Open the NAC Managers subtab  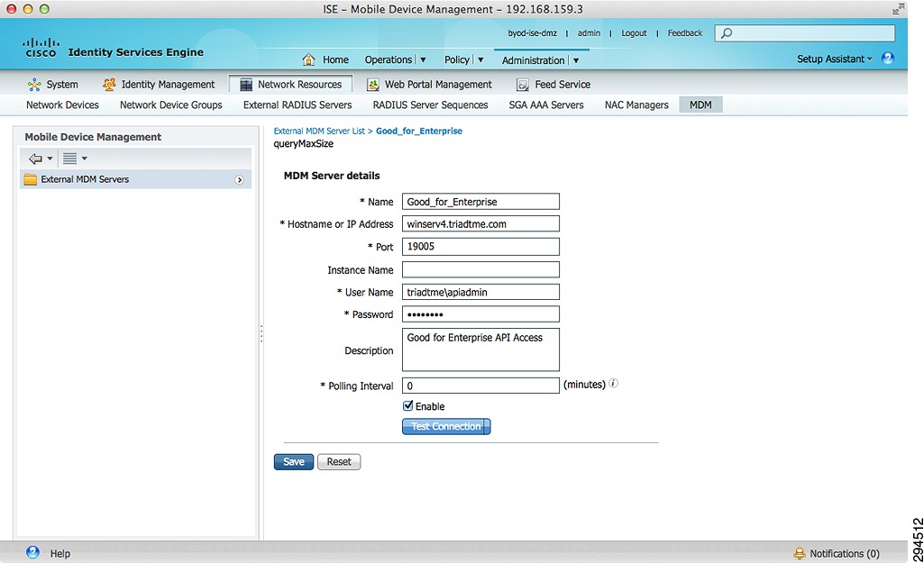click(636, 104)
